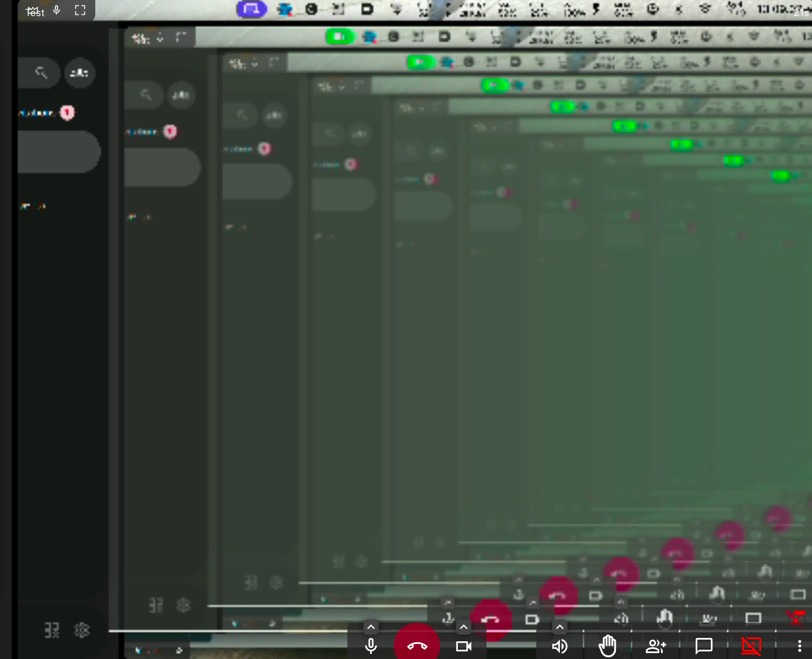This screenshot has height=659, width=812.
Task: Open the settings gear in the shared sidebar
Action: tap(82, 630)
